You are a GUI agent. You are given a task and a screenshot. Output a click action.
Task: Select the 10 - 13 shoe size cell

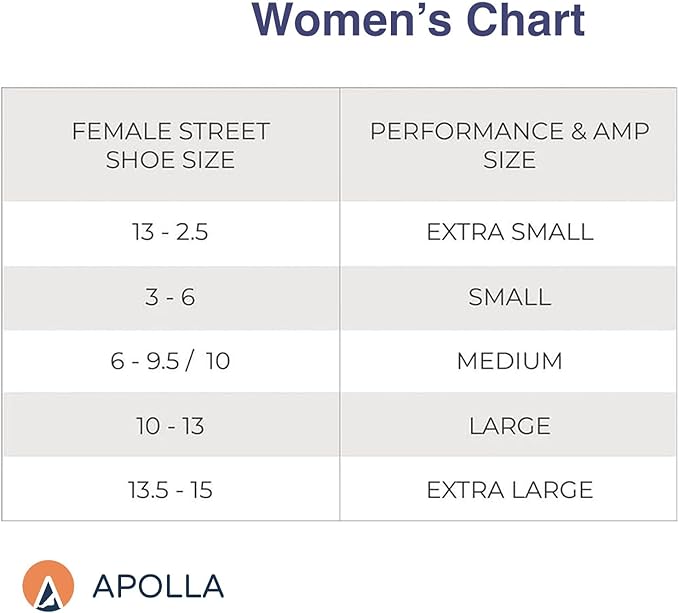(170, 426)
